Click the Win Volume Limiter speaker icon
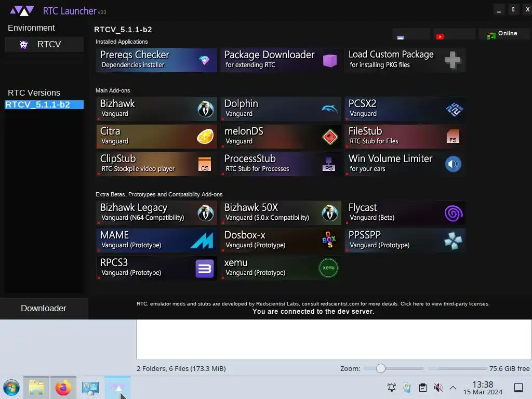This screenshot has height=399, width=532. tap(453, 164)
